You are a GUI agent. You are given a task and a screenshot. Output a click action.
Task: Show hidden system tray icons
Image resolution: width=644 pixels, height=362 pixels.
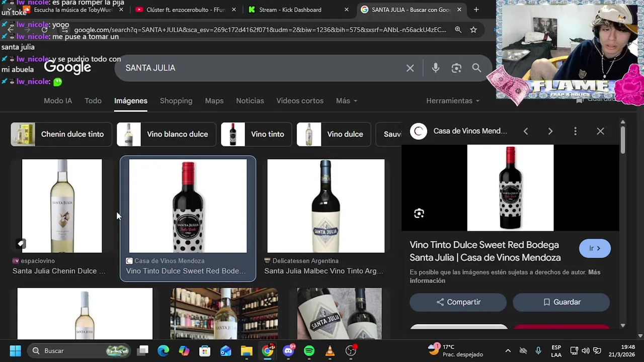(x=508, y=350)
